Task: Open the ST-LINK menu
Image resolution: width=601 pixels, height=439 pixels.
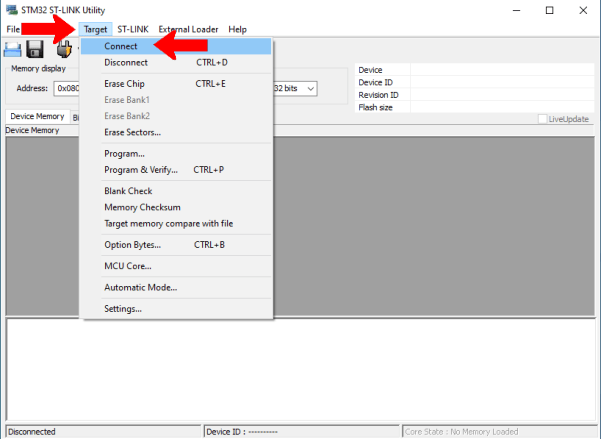Action: point(133,29)
